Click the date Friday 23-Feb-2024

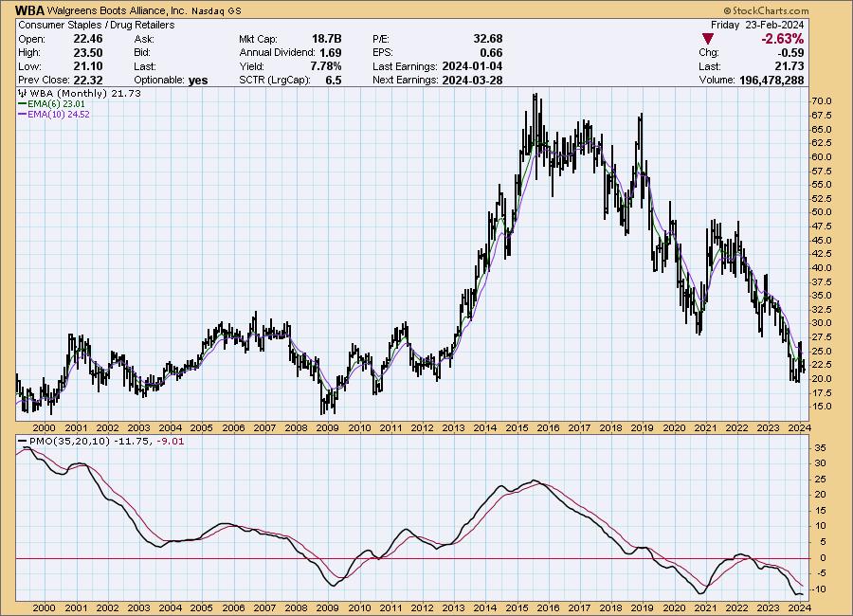(757, 25)
